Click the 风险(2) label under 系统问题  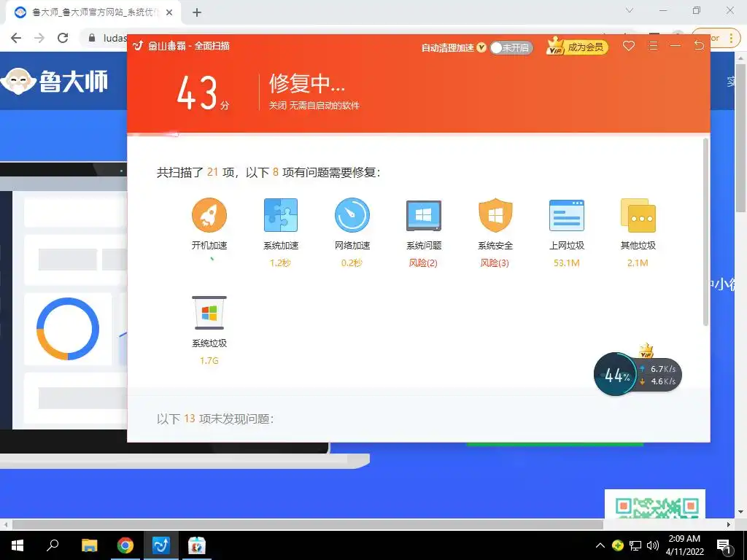coord(423,262)
